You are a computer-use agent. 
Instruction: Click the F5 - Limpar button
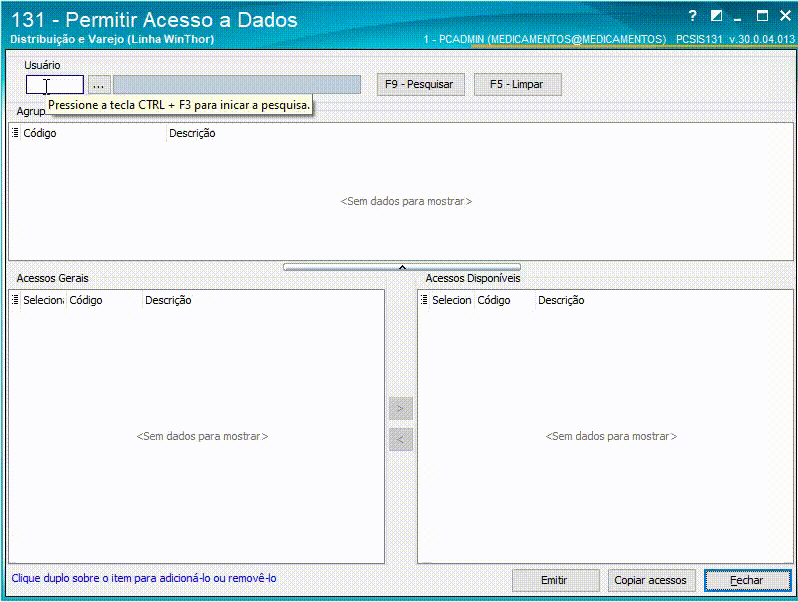coord(518,84)
